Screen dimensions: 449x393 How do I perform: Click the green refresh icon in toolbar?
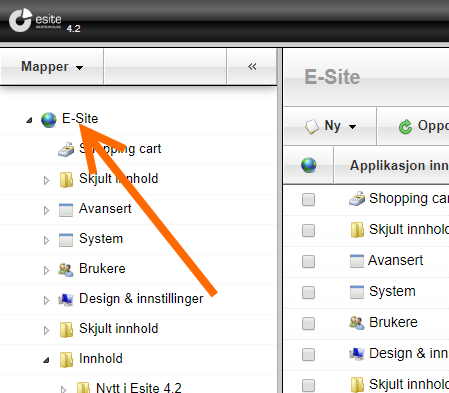405,127
